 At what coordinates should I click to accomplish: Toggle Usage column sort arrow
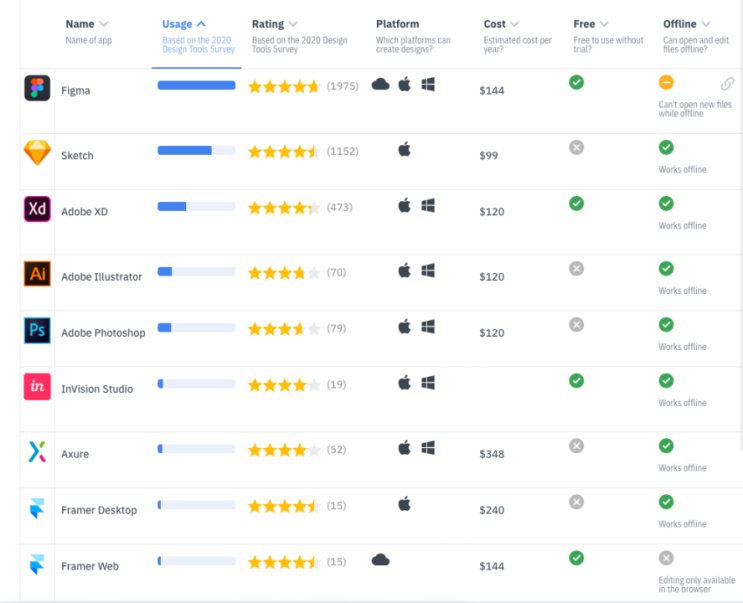pos(201,24)
